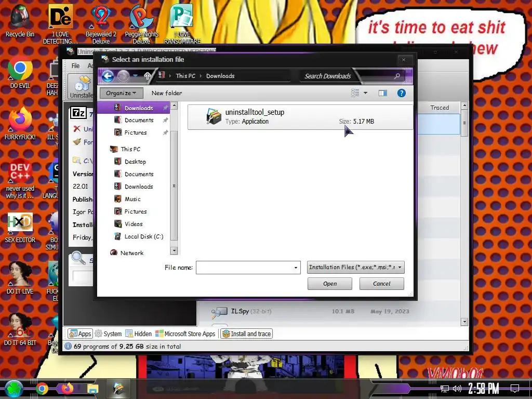Viewport: 532px width, 399px height.
Task: Open Firefox from the taskbar
Action: pos(67,389)
